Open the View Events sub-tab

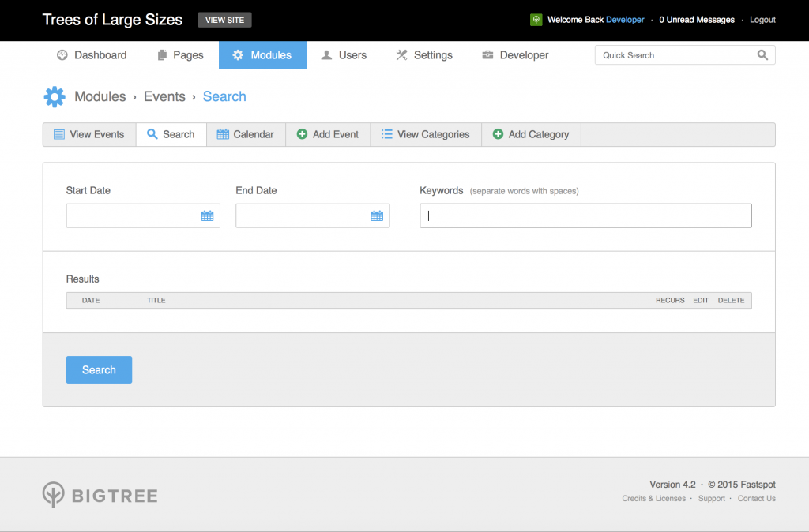(x=90, y=134)
